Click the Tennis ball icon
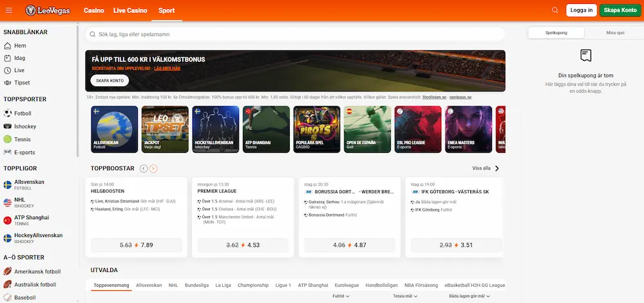Image resolution: width=644 pixels, height=303 pixels. 7,139
